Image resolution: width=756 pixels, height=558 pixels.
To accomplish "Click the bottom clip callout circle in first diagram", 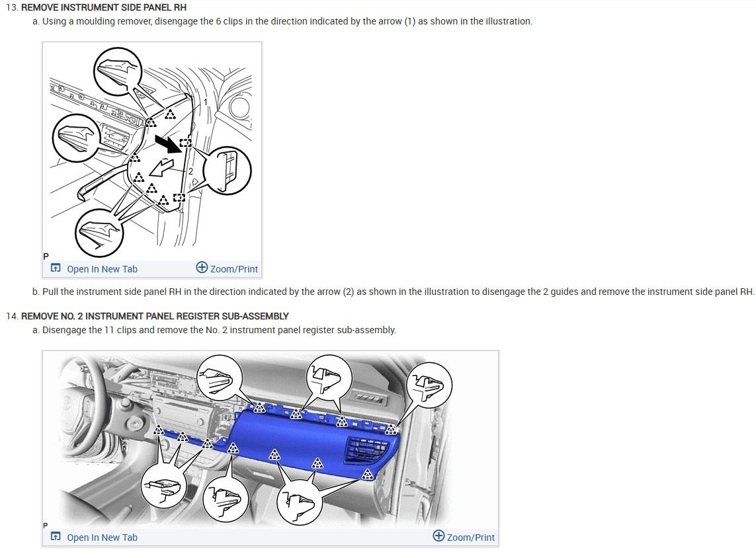I will pos(99,233).
